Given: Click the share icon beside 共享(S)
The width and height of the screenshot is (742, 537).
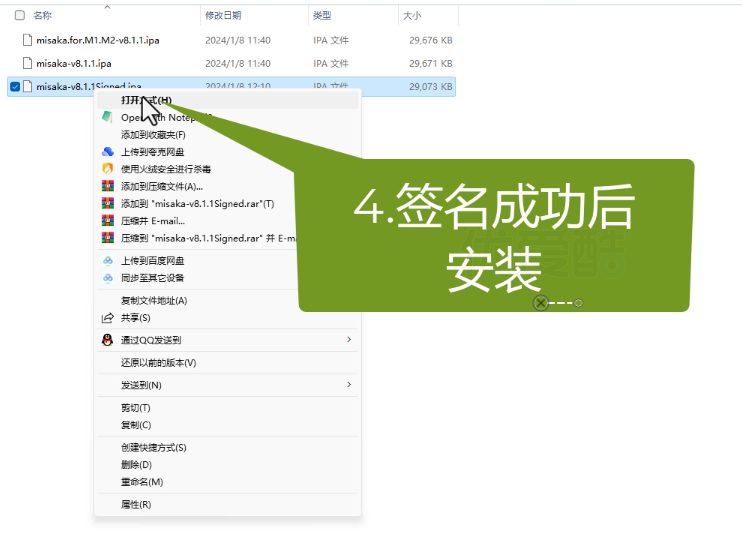Looking at the screenshot, I should (x=108, y=318).
